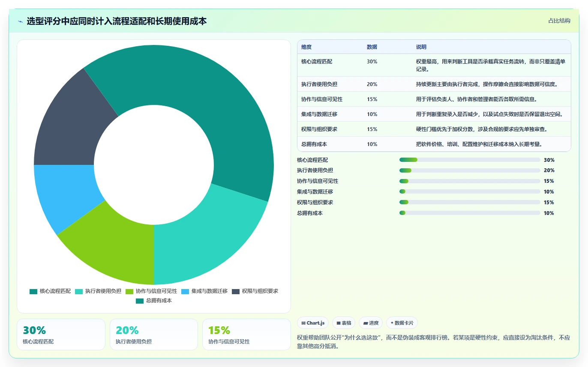Image resolution: width=588 pixels, height=367 pixels.
Task: Toggle the 集成与数据迁移 legend entry under the chart
Action: point(204,291)
